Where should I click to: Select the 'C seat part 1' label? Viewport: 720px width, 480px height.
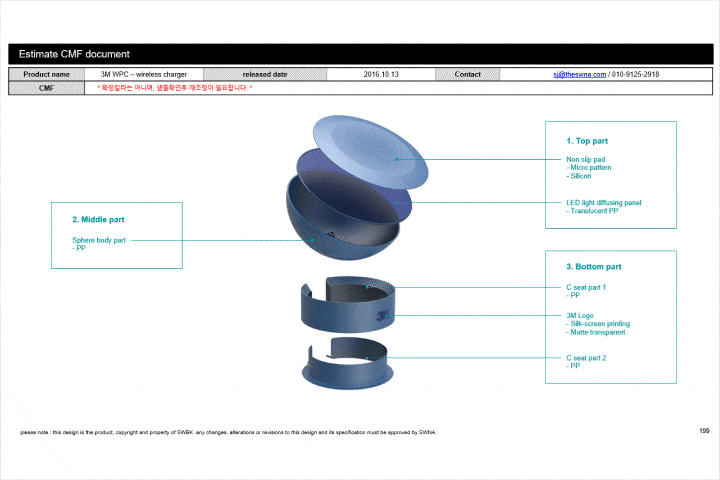click(x=586, y=288)
